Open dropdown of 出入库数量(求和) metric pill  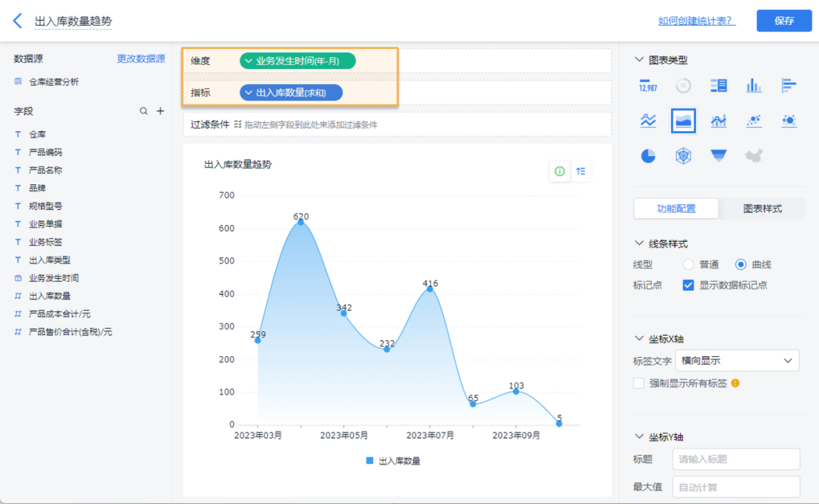coord(249,93)
